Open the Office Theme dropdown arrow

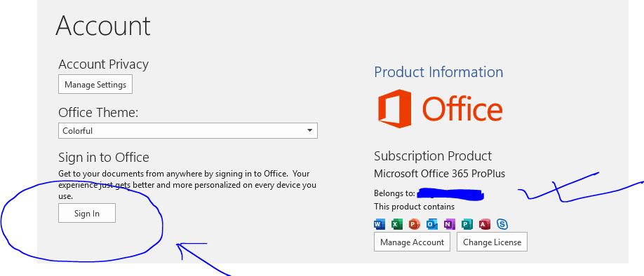point(309,131)
